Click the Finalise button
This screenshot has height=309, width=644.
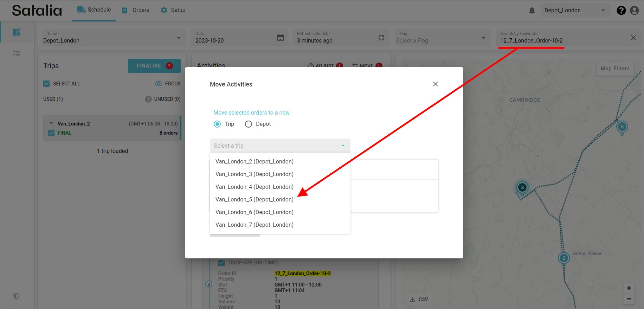point(154,66)
